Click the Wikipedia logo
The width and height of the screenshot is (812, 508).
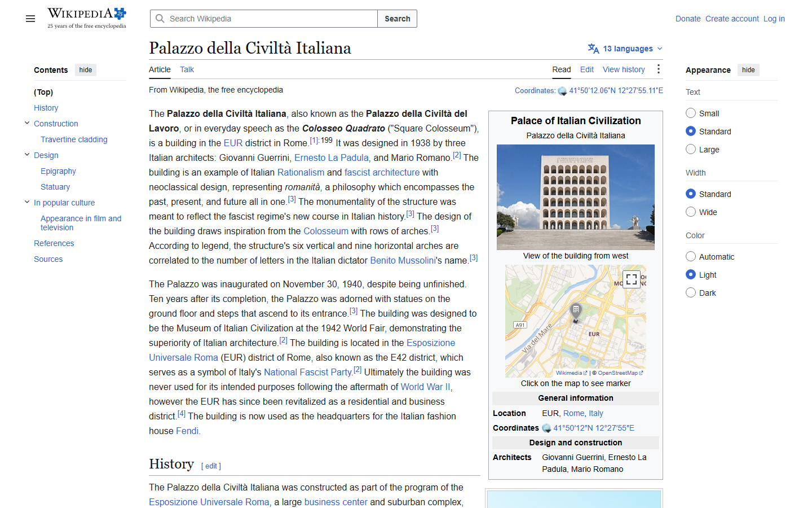tap(87, 18)
